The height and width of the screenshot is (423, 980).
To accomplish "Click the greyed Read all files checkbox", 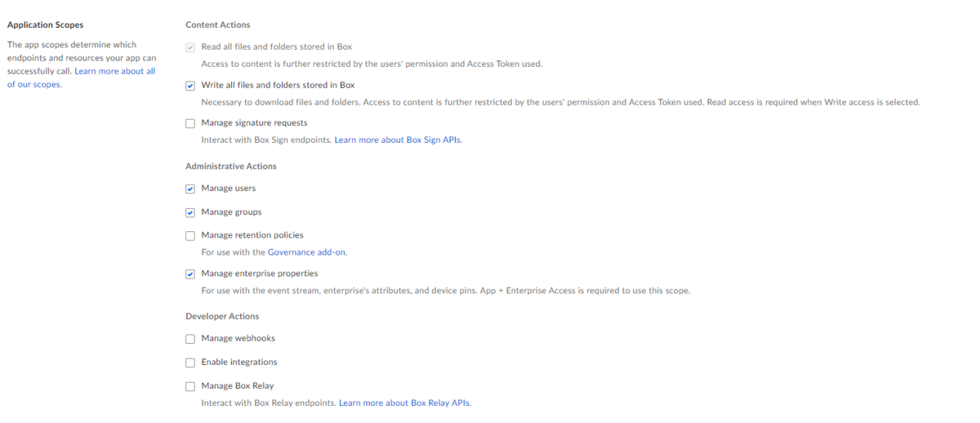I will pyautogui.click(x=190, y=47).
